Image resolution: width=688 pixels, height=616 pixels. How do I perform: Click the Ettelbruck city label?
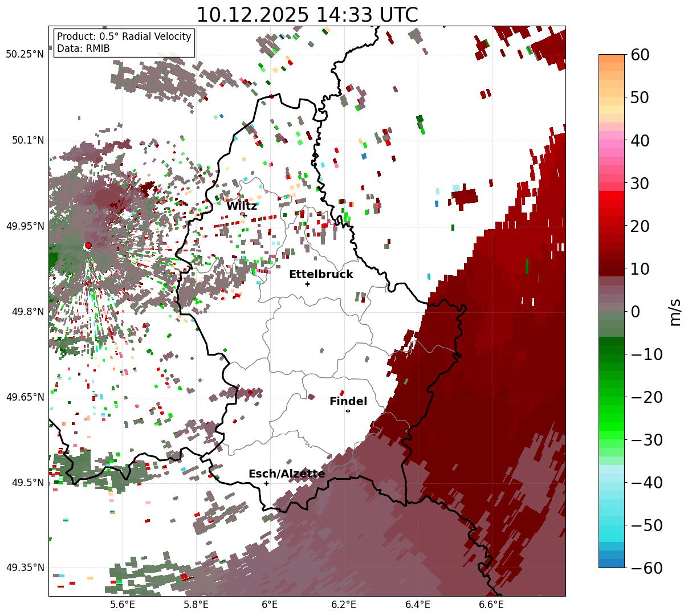click(x=321, y=274)
